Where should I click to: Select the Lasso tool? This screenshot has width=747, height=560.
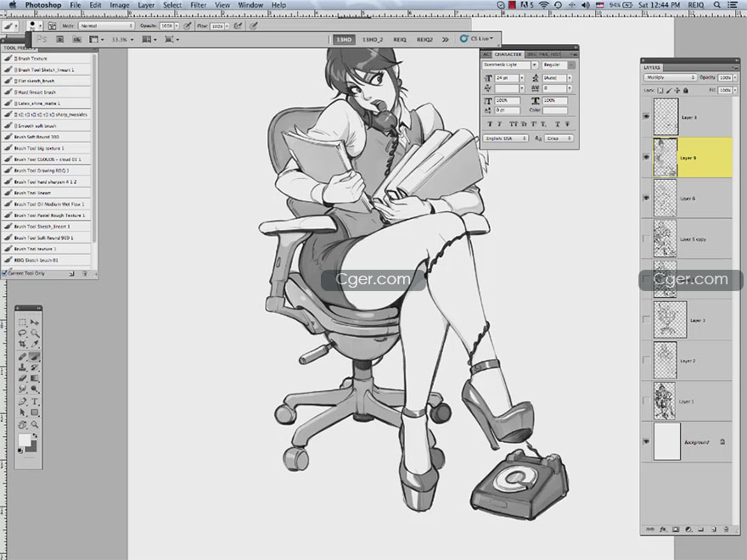[22, 333]
